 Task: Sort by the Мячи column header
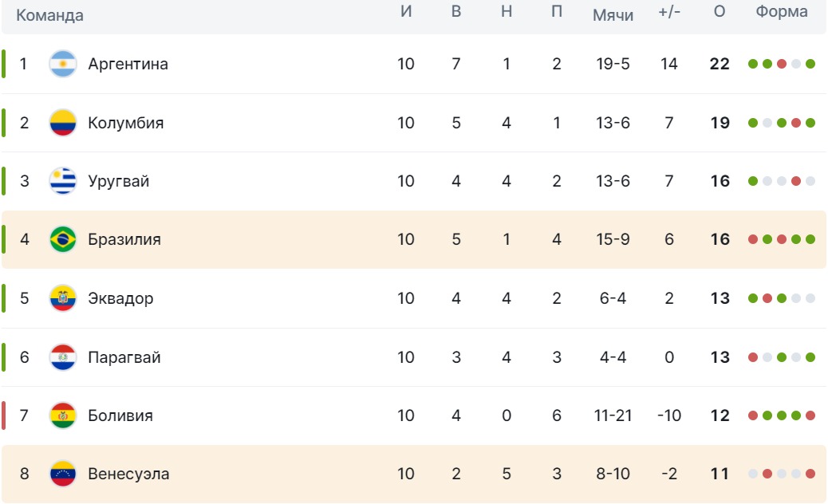[613, 14]
